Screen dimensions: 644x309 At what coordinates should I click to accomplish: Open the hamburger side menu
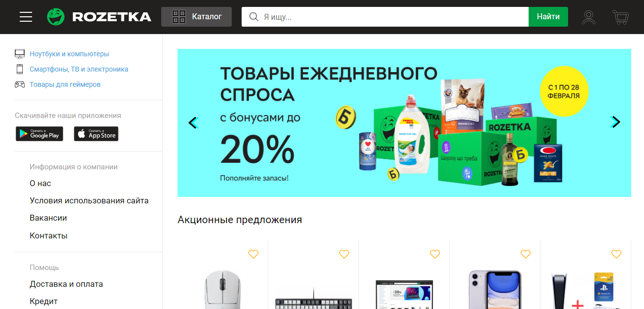[26, 17]
